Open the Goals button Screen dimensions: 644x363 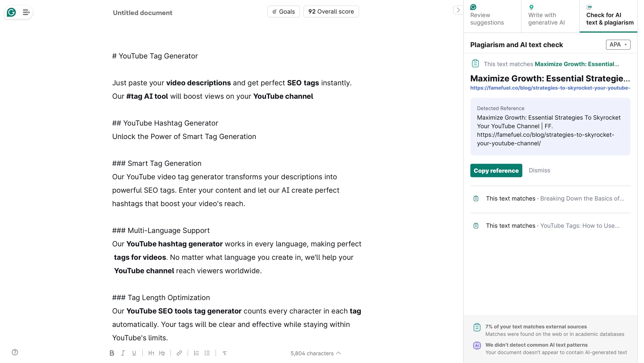[x=284, y=12]
